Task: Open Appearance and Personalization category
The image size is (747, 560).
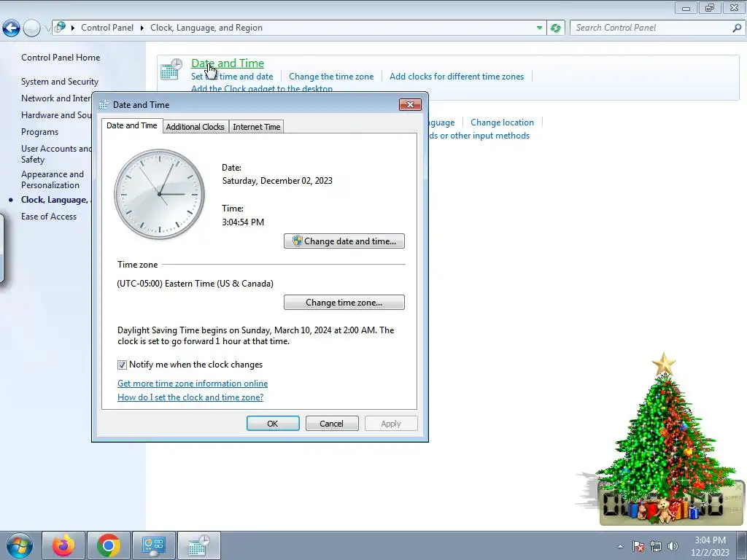Action: 53,180
